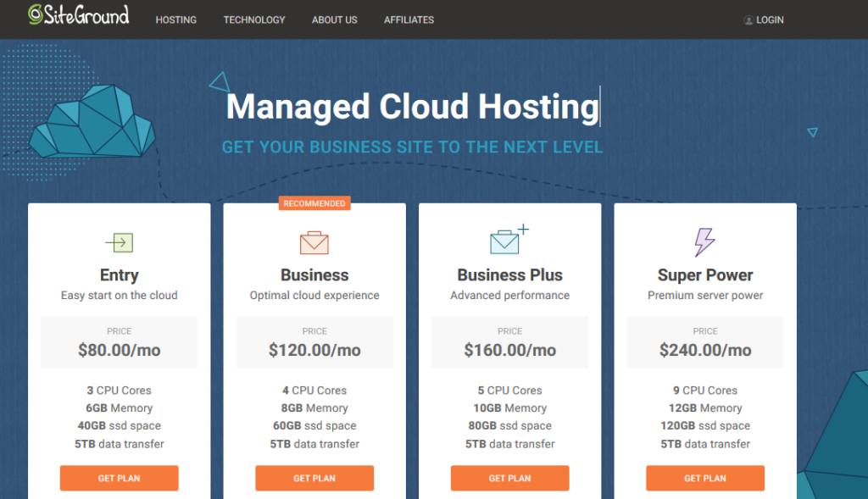This screenshot has width=868, height=499.
Task: Click '3 CPU Cores' in Entry plan
Action: click(x=119, y=391)
